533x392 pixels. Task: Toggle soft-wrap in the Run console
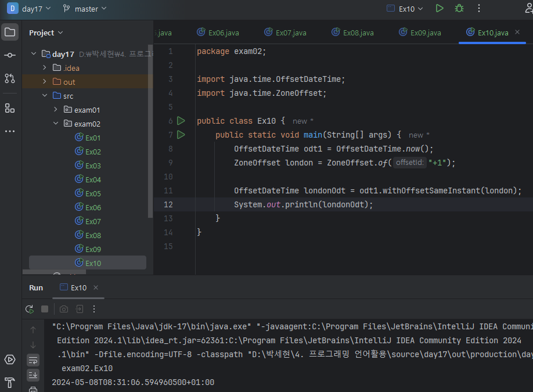point(33,359)
